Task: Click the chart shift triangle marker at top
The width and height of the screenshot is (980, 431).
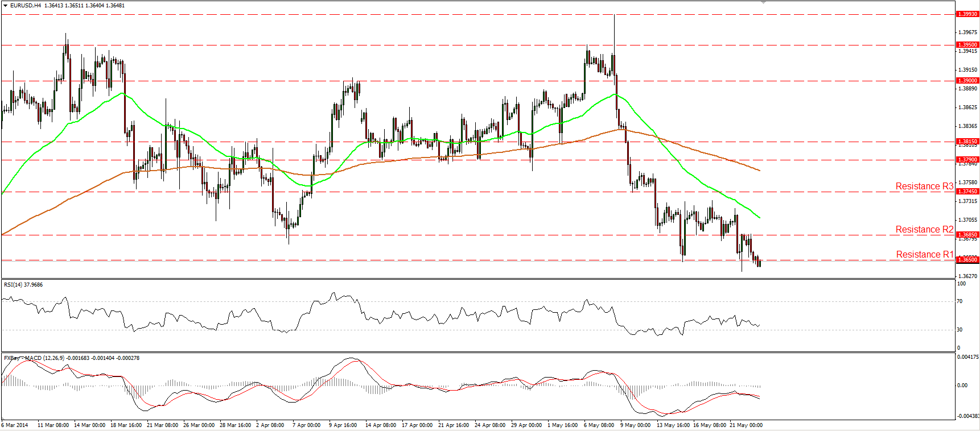Action: coord(764,2)
